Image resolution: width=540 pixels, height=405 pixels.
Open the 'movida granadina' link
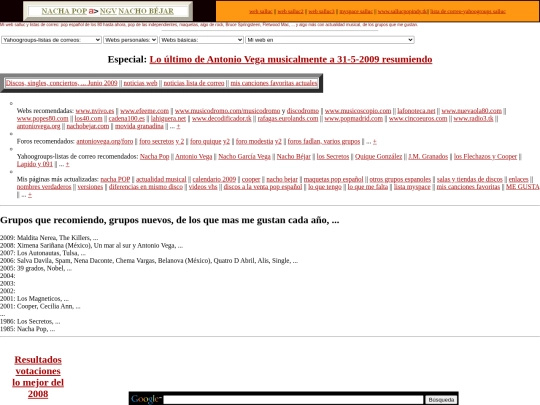coord(139,126)
